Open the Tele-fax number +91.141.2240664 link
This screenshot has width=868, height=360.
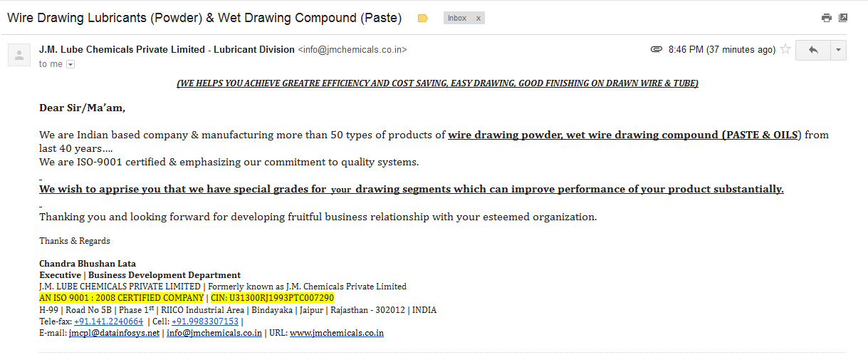(x=109, y=322)
